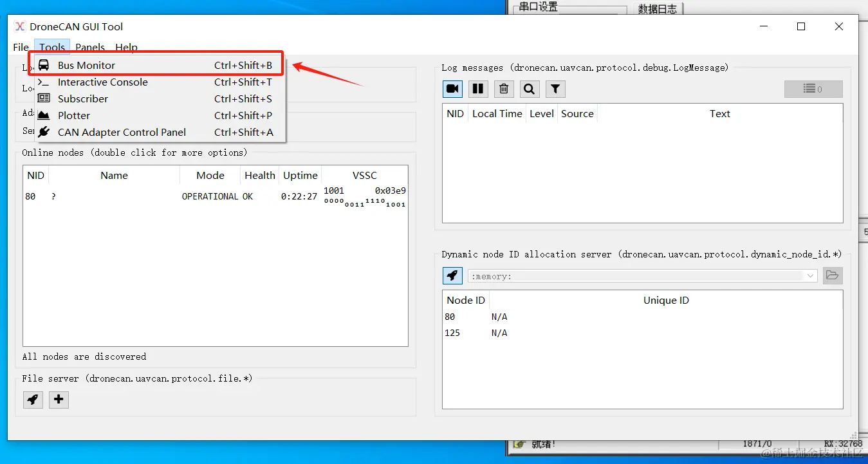Open the :memory: database dropdown
The height and width of the screenshot is (464, 868).
click(x=643, y=275)
